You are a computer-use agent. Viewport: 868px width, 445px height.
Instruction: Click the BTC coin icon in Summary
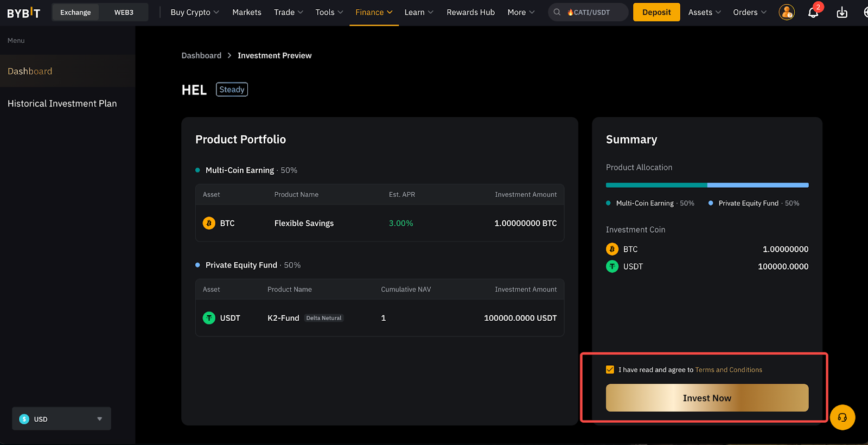coord(612,249)
